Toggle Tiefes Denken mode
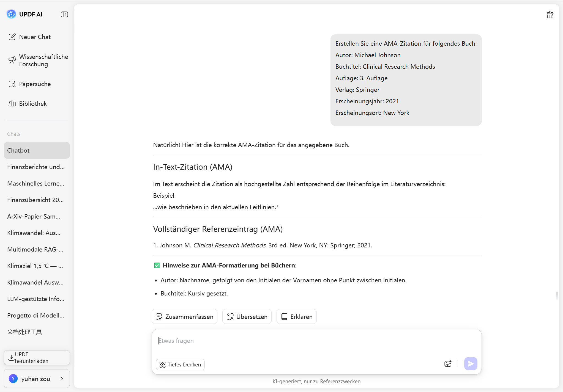 point(180,364)
